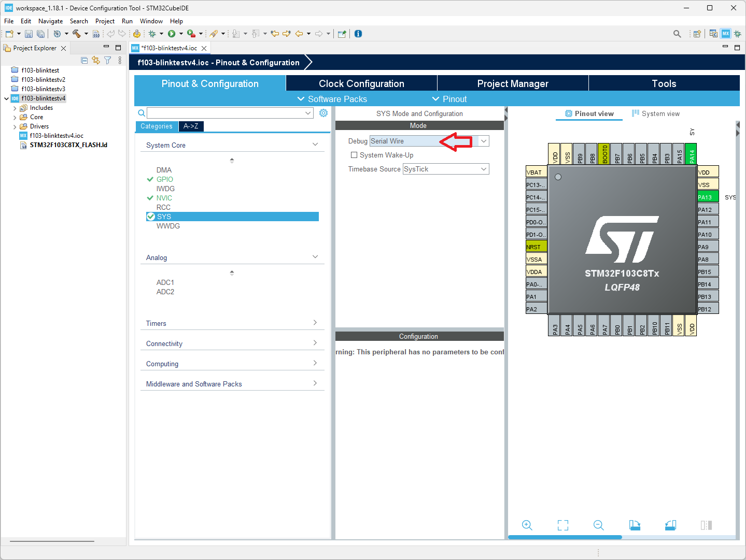Open the peripheral search settings gear icon
Viewport: 746px width, 560px height.
coord(323,112)
